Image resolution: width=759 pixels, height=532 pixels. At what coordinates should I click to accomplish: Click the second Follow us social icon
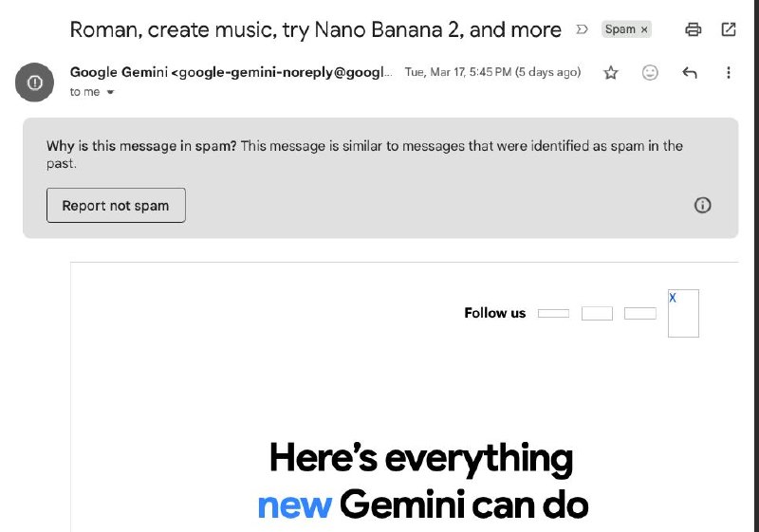[x=597, y=314]
